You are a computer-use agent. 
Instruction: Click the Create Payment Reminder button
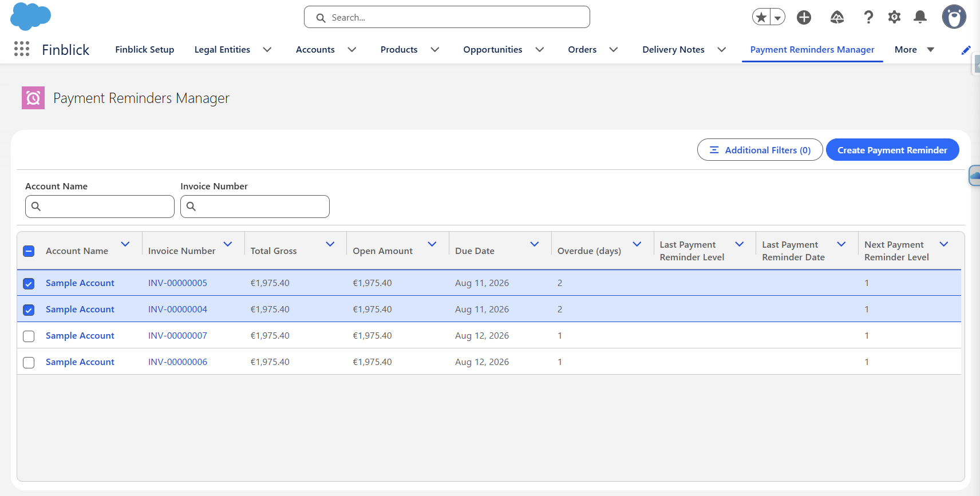[x=892, y=150]
